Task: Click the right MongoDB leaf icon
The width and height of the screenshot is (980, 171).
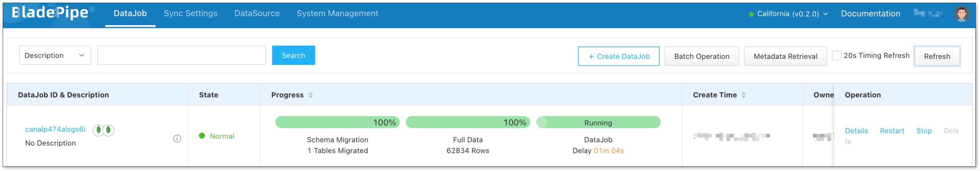Action: (108, 130)
